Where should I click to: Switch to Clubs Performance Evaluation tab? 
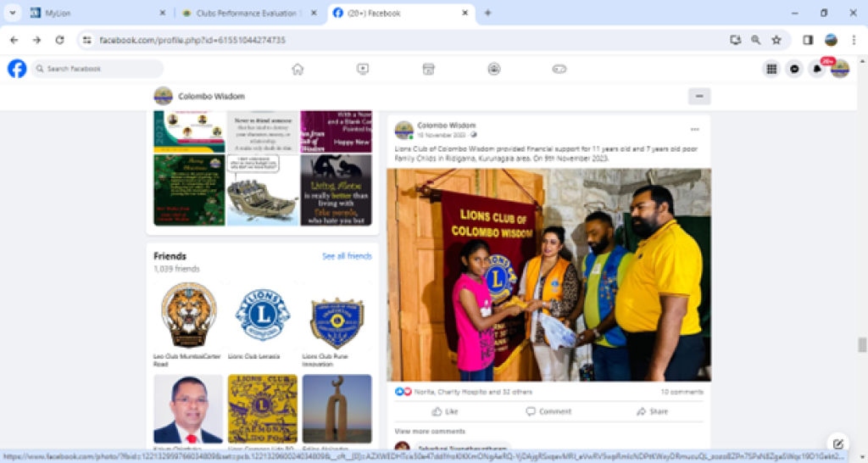tap(249, 13)
